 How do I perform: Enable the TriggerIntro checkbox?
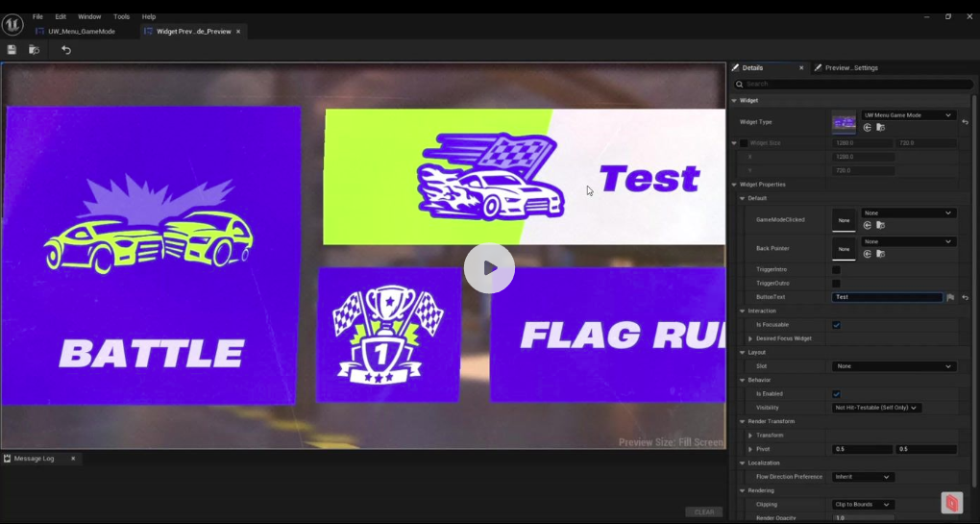[836, 269]
